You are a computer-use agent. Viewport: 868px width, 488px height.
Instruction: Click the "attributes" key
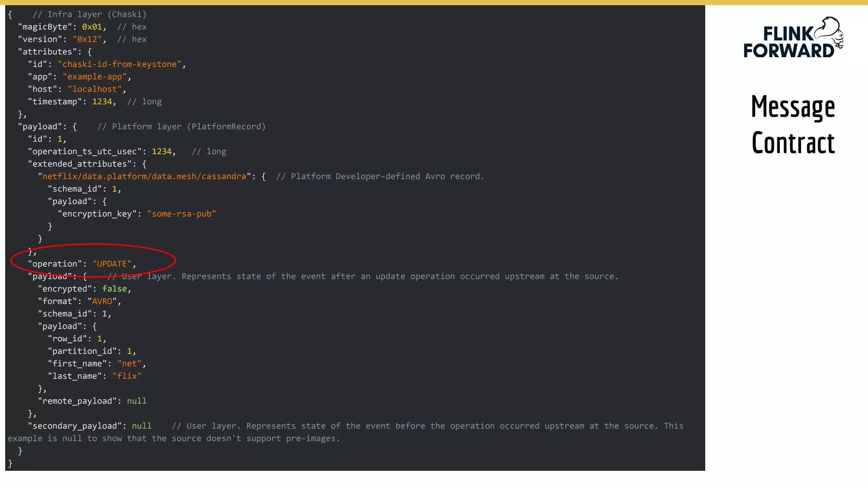[47, 52]
